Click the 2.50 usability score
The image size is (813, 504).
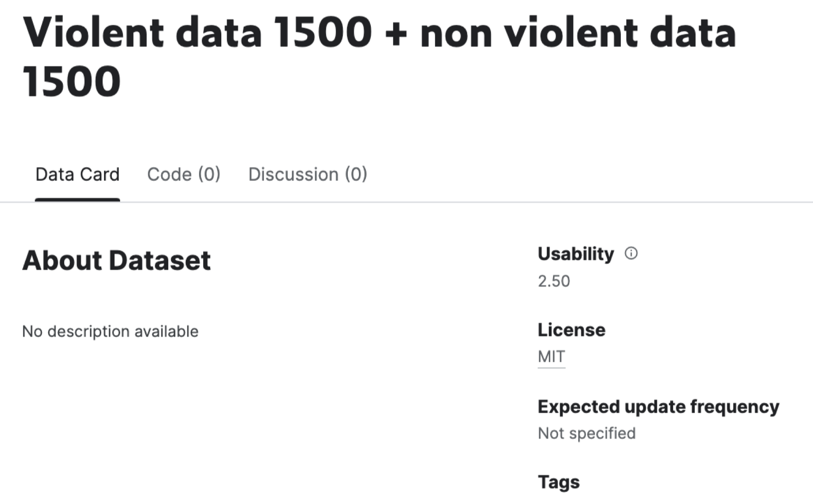click(554, 281)
